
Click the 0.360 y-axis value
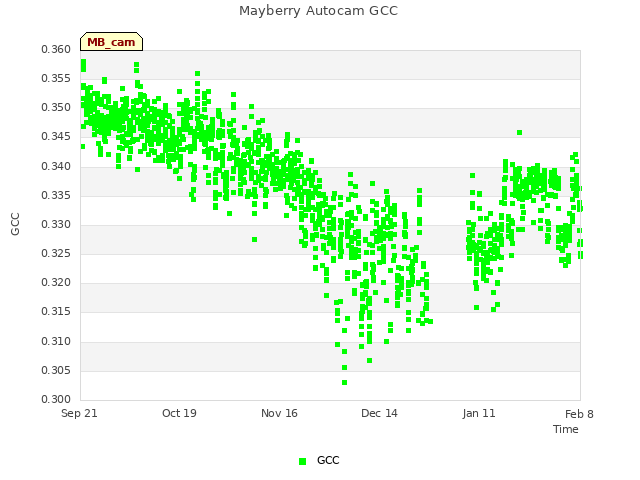pyautogui.click(x=56, y=50)
